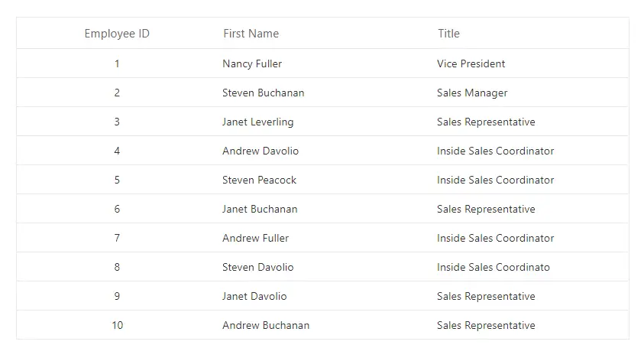Click Employee ID 3 cell

[117, 122]
